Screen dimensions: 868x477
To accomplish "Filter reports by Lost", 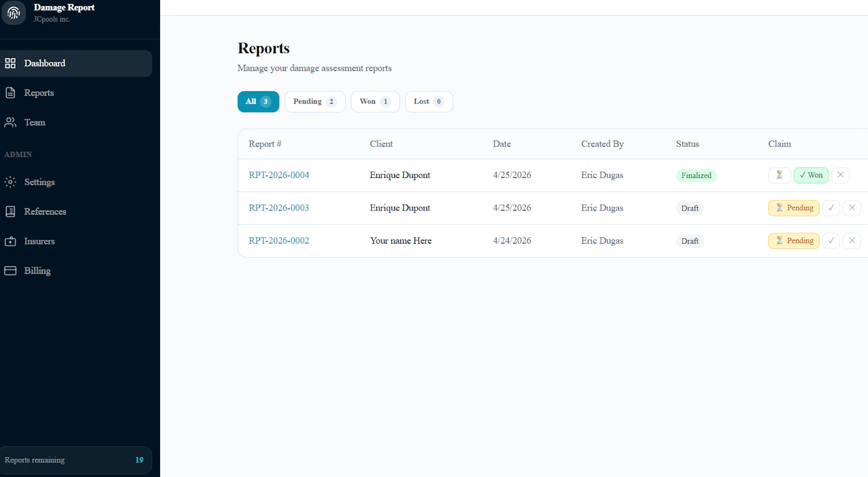I will click(x=429, y=101).
